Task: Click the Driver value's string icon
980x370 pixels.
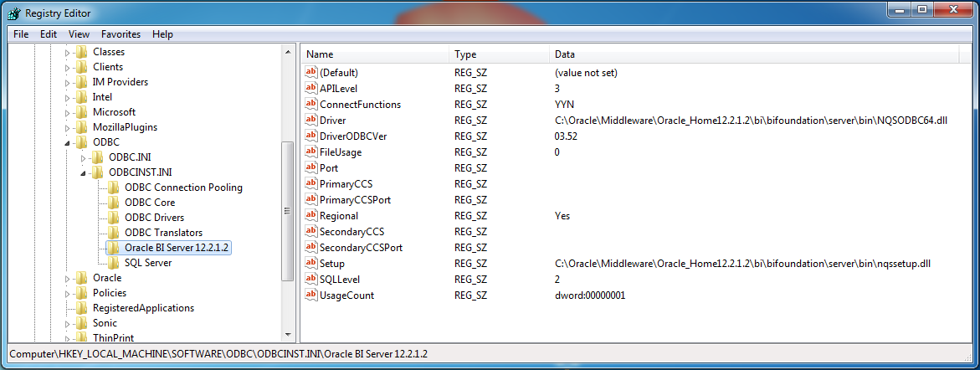Action: [311, 121]
